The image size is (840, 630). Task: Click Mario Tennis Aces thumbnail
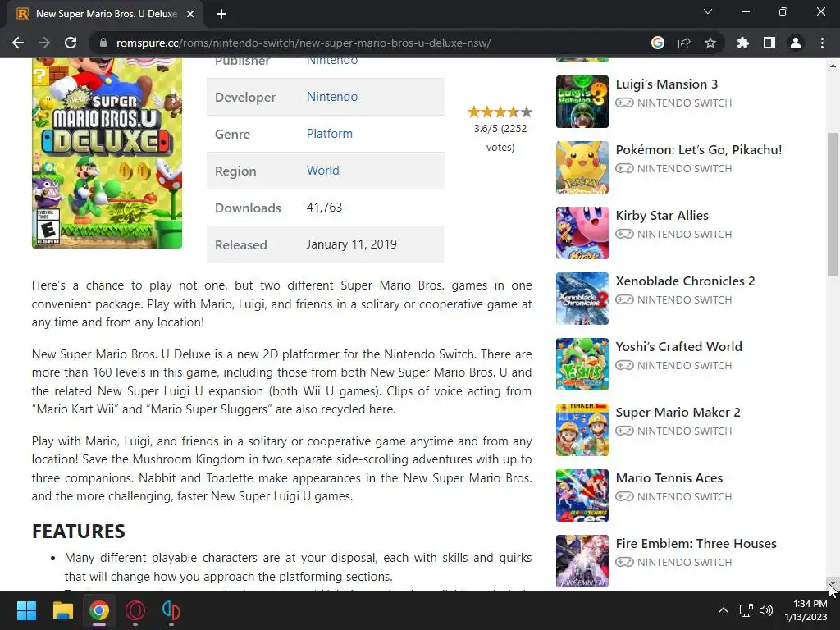click(x=582, y=495)
